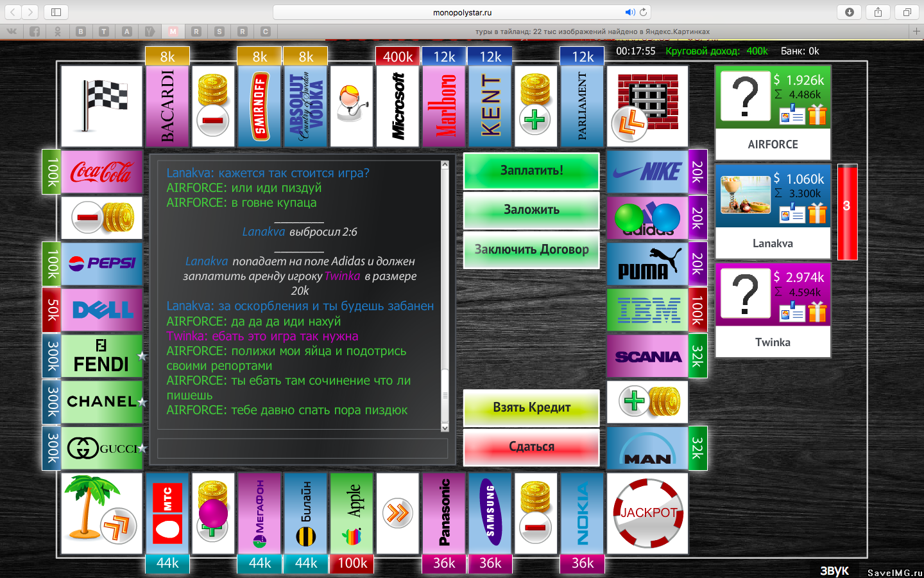The width and height of the screenshot is (924, 578).
Task: Click the jail brick wall corner tile
Action: pos(647,107)
